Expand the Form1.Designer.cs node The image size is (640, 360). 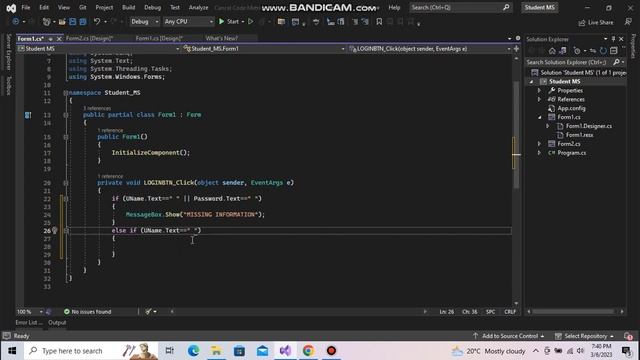(548, 127)
